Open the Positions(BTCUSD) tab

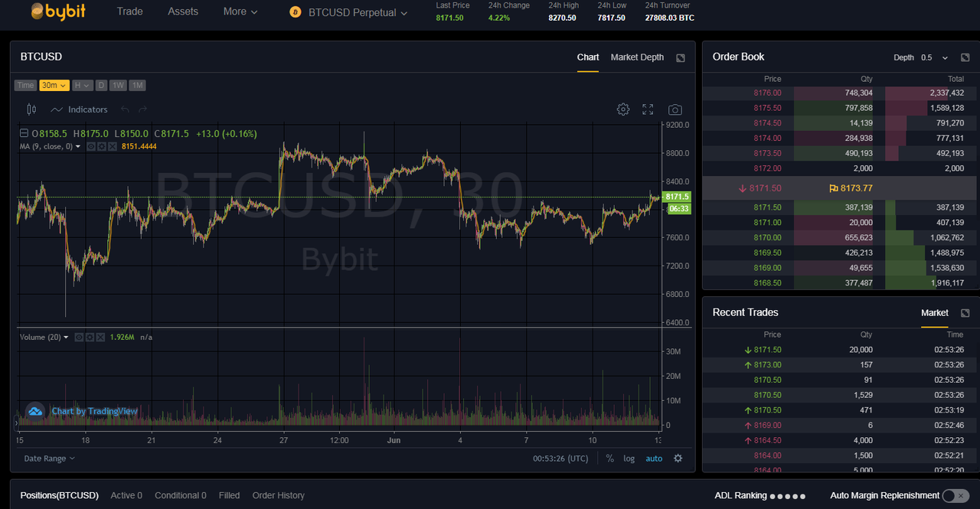pyautogui.click(x=60, y=495)
